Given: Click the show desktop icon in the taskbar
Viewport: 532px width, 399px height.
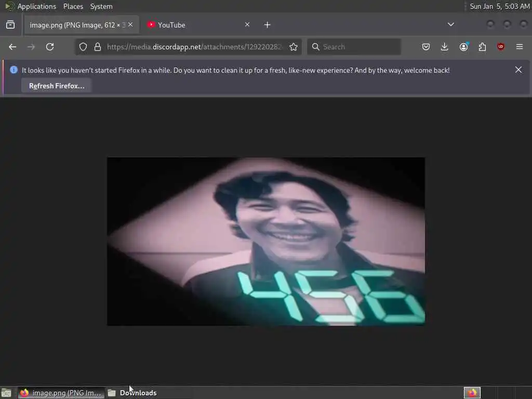Looking at the screenshot, I should click(6, 393).
